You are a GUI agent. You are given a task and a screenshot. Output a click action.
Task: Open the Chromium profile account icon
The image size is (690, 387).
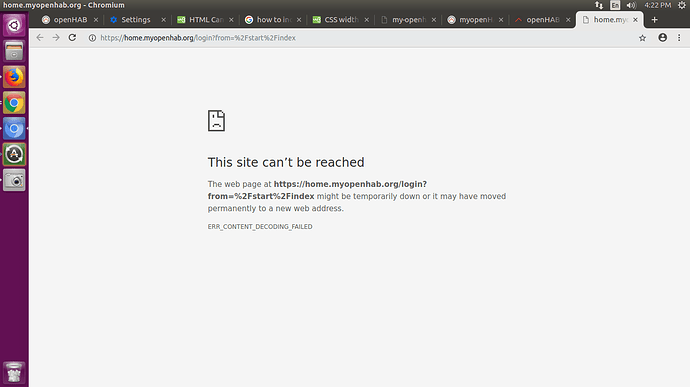pyautogui.click(x=662, y=38)
